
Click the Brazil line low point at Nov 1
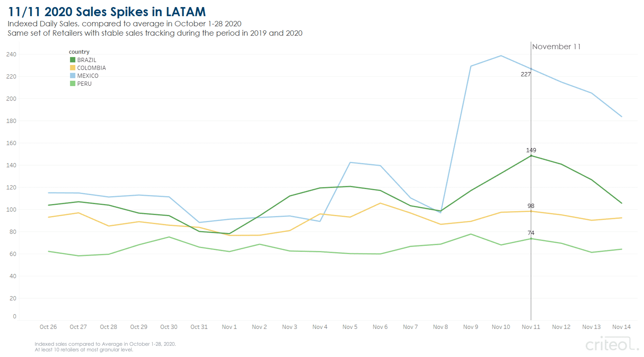point(229,234)
